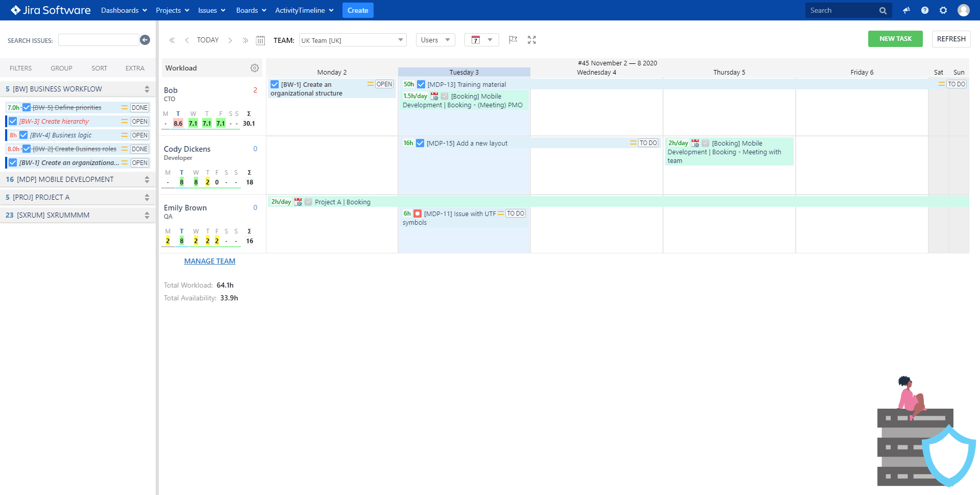
Task: Toggle checkbox for BW-3 Create hierarchy
Action: (x=13, y=121)
